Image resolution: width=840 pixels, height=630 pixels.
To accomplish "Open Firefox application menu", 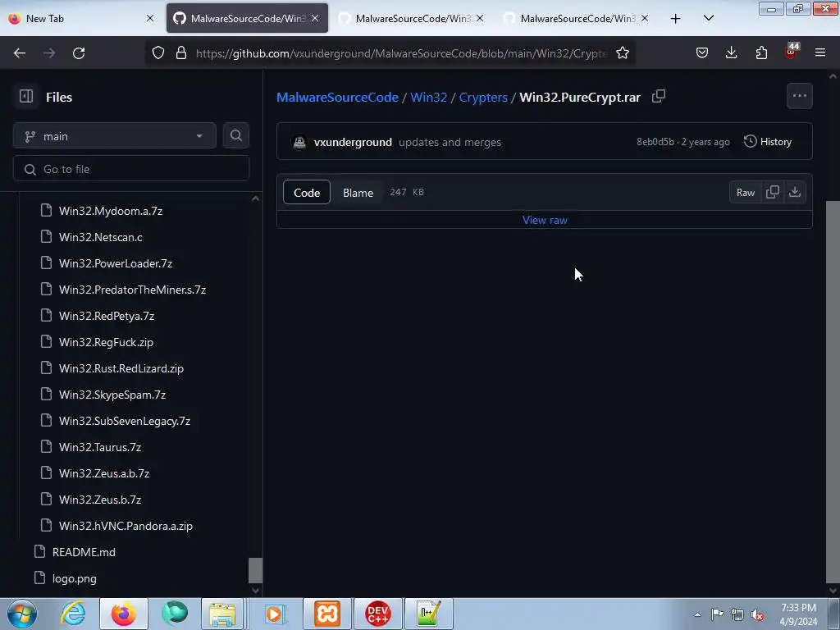I will 820,52.
